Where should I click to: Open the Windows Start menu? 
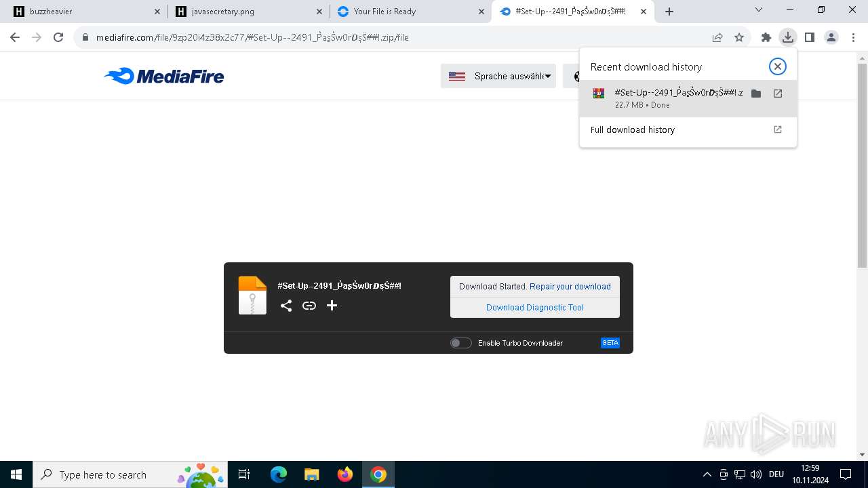(16, 474)
